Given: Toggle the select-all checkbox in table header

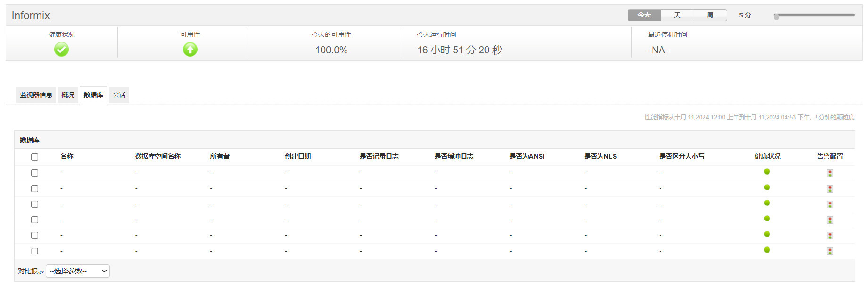Looking at the screenshot, I should pyautogui.click(x=34, y=157).
